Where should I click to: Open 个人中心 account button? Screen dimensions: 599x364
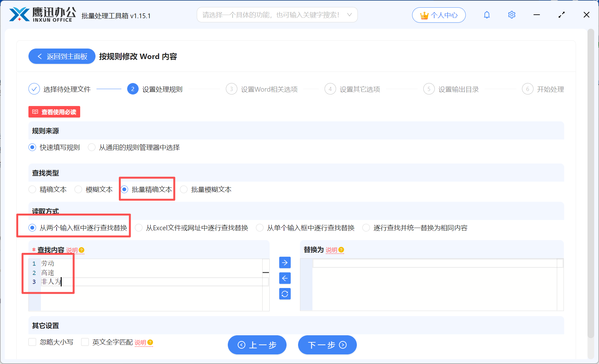(439, 15)
